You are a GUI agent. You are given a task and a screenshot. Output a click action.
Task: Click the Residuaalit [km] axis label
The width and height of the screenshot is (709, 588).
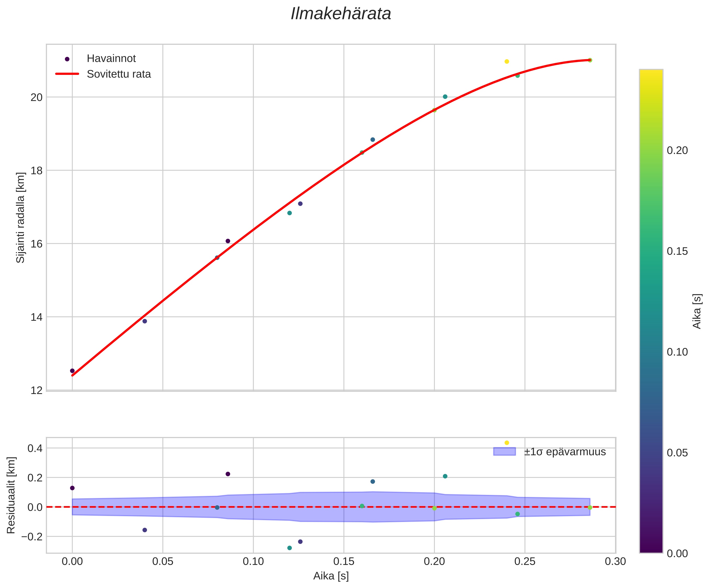point(11,495)
